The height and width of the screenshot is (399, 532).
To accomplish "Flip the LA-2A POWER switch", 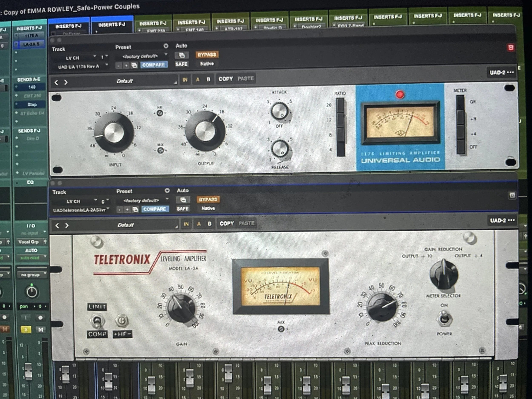I will tap(444, 318).
